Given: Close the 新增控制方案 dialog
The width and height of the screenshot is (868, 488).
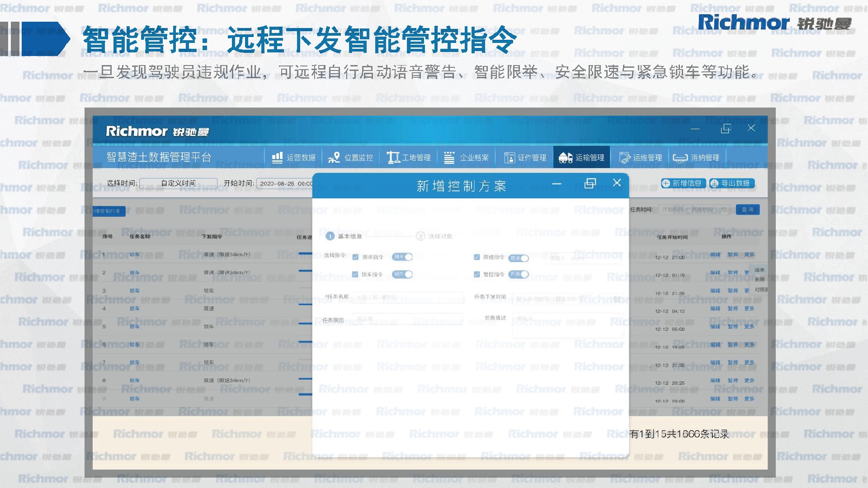Looking at the screenshot, I should point(617,183).
